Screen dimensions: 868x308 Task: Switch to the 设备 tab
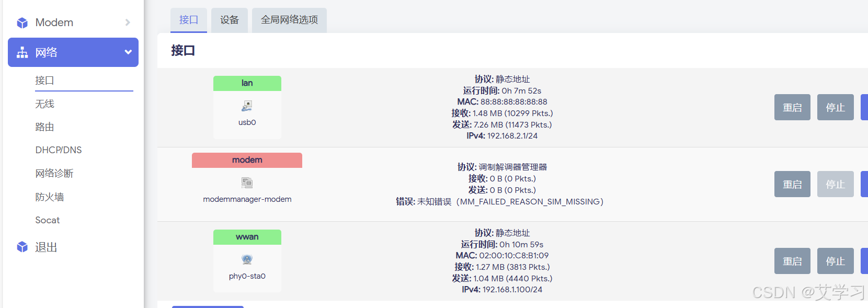229,20
